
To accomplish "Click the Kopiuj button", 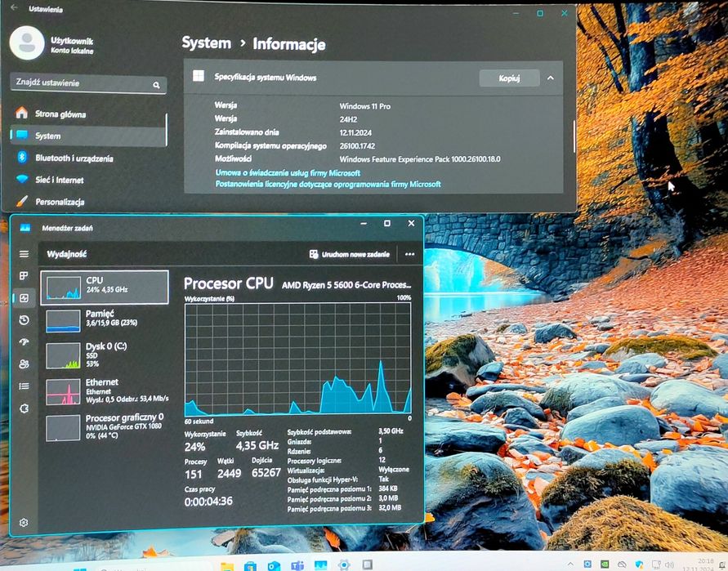I will pyautogui.click(x=509, y=78).
